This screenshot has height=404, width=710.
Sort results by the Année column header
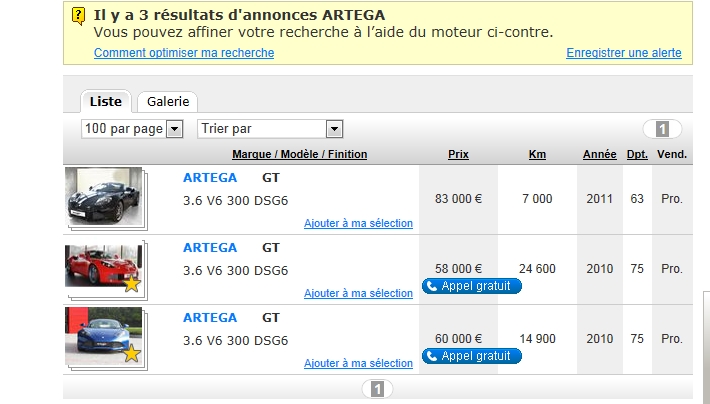pos(600,154)
